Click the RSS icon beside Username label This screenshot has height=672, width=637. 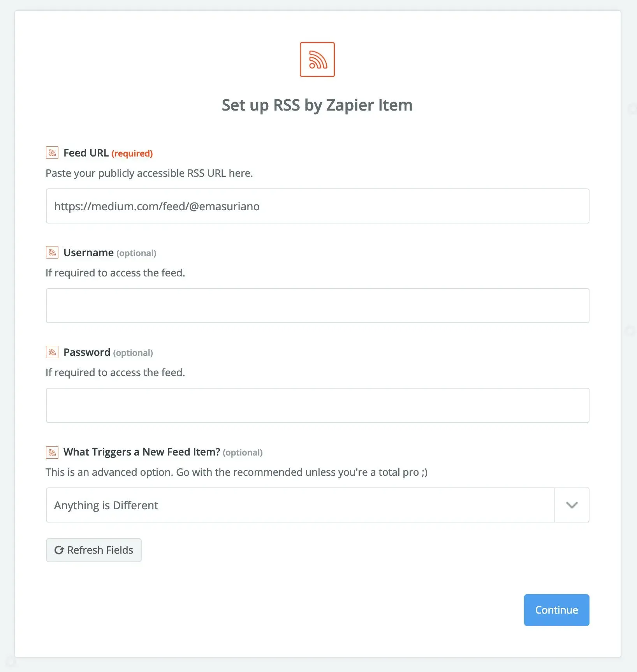pos(52,252)
